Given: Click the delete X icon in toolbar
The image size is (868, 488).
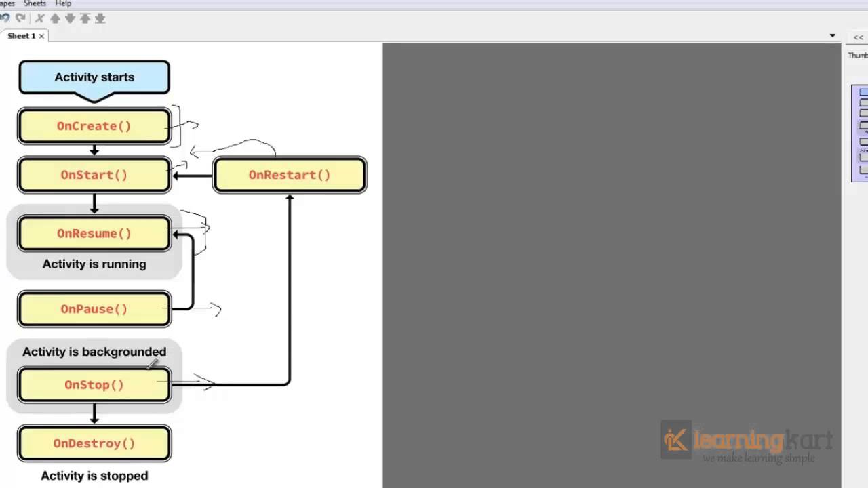Looking at the screenshot, I should (x=40, y=18).
